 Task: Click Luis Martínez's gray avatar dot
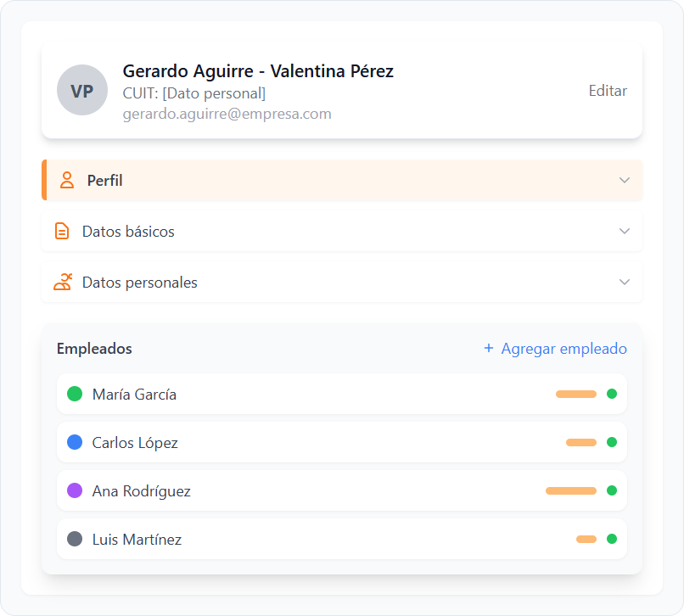[75, 539]
